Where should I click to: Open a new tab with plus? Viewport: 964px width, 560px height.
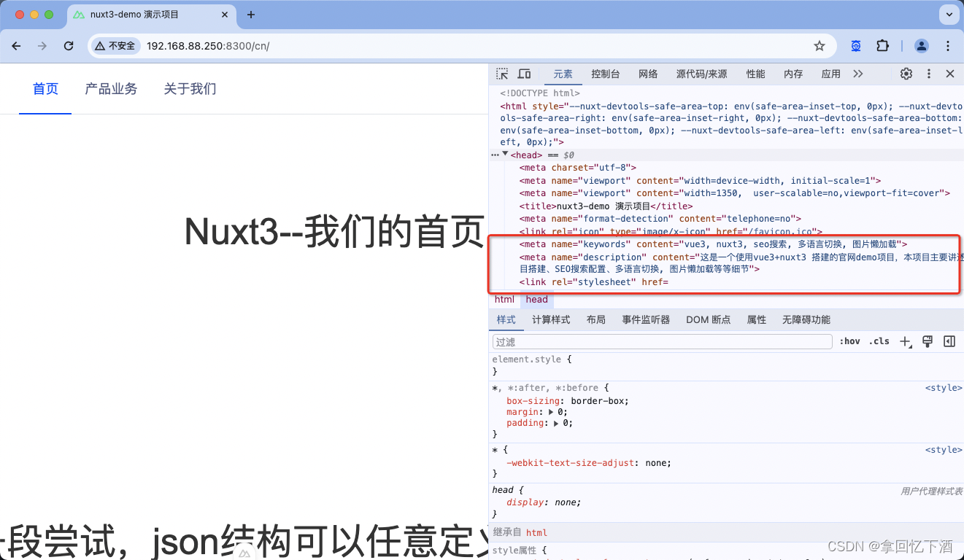(x=251, y=15)
